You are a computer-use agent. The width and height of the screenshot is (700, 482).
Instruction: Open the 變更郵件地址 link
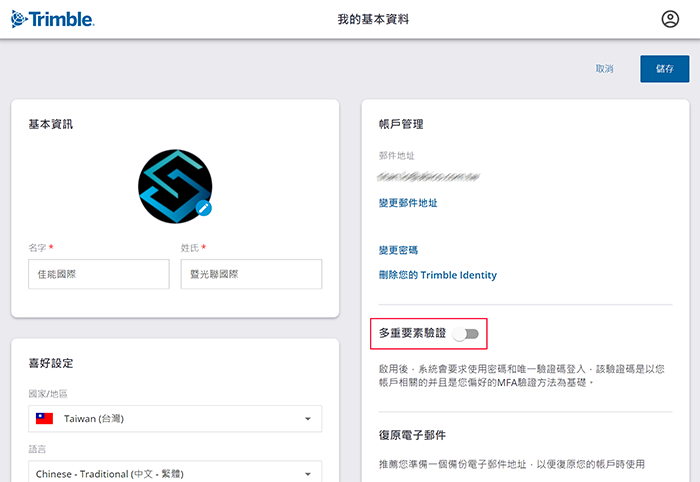407,203
